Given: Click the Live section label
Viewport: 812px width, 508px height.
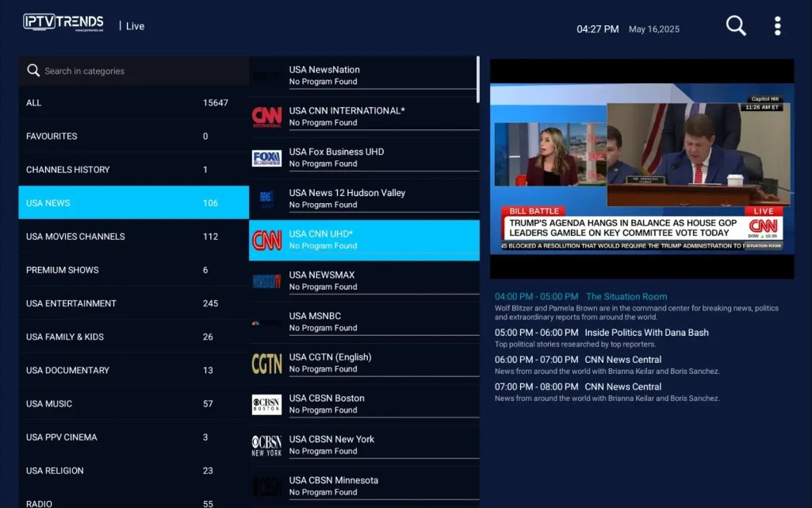Looking at the screenshot, I should [135, 26].
